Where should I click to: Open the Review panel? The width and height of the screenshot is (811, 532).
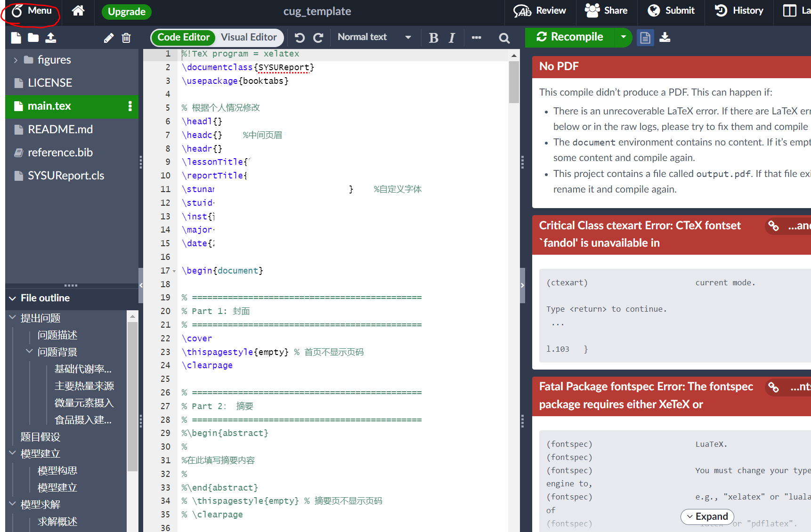pyautogui.click(x=540, y=11)
